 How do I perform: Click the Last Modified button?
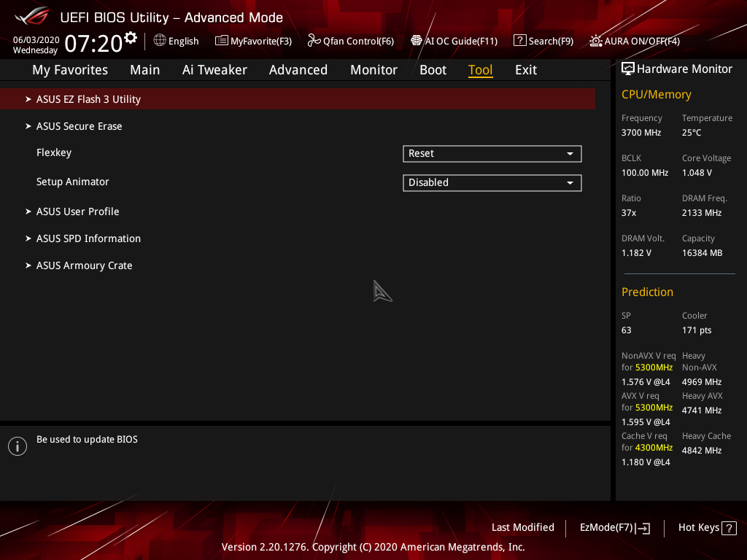coord(522,527)
